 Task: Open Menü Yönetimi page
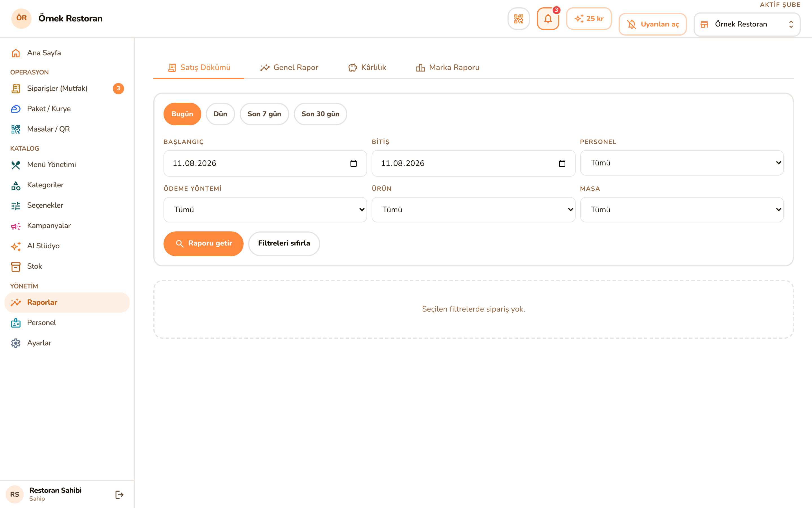(x=67, y=165)
